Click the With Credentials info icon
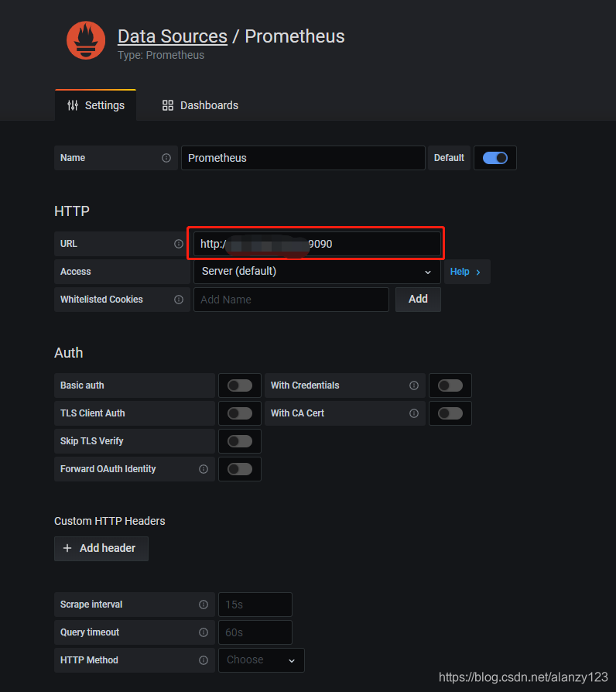The image size is (616, 692). click(414, 385)
